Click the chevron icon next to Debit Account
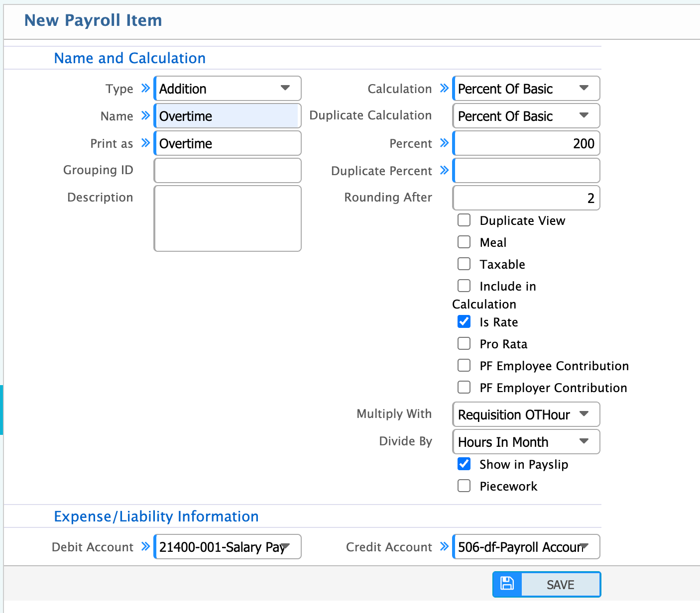700x613 pixels. coord(145,546)
